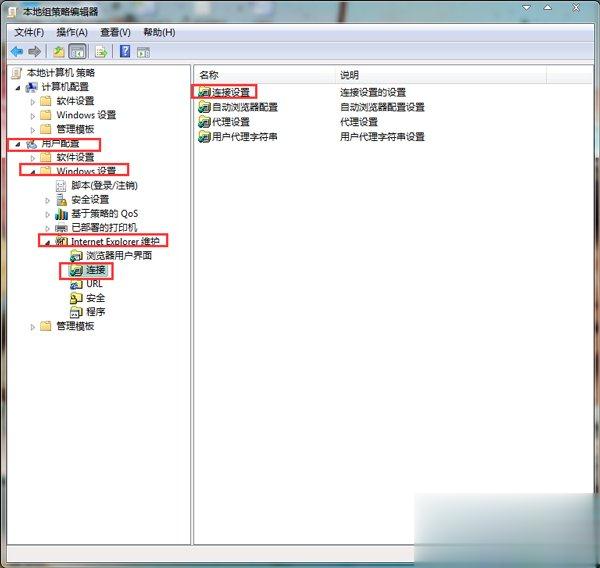Viewport: 600px width, 568px height.
Task: Sort by the 说明 column header
Action: pyautogui.click(x=441, y=75)
